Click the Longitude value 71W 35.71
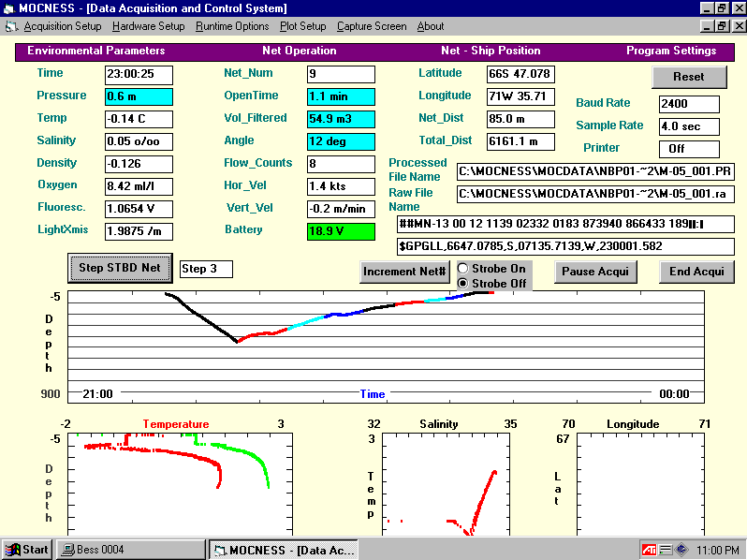 coord(520,96)
